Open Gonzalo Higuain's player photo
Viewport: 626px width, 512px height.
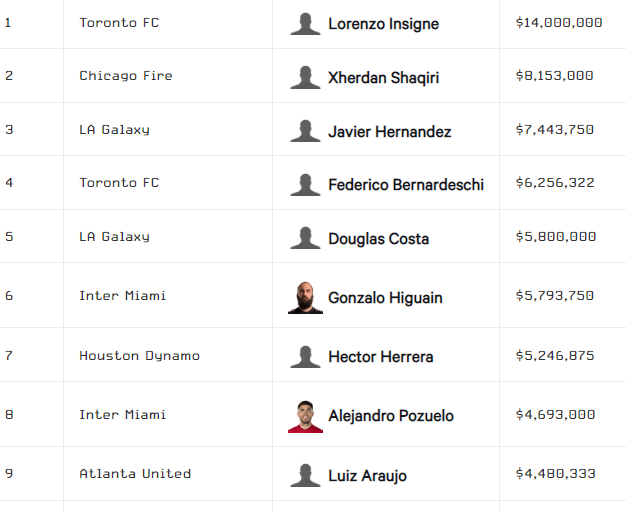coord(305,297)
